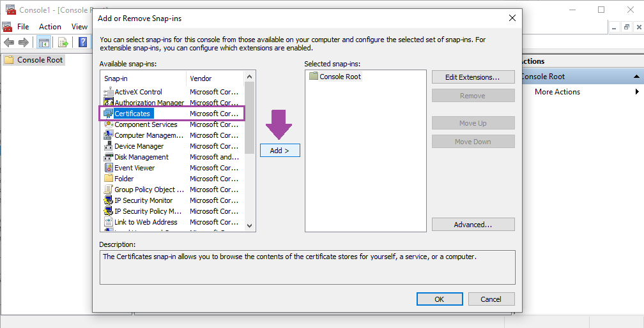This screenshot has height=328, width=644.
Task: Select Console Root in the console tree
Action: click(40, 60)
